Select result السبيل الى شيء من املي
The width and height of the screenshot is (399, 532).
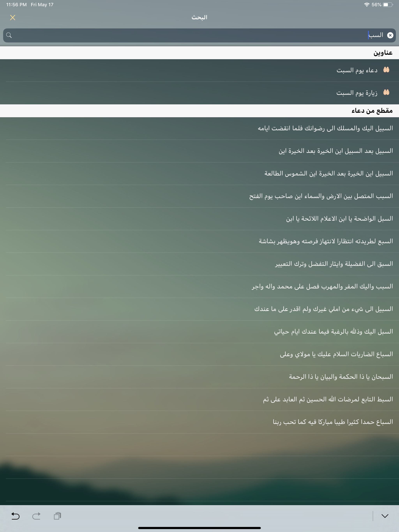pos(199,309)
